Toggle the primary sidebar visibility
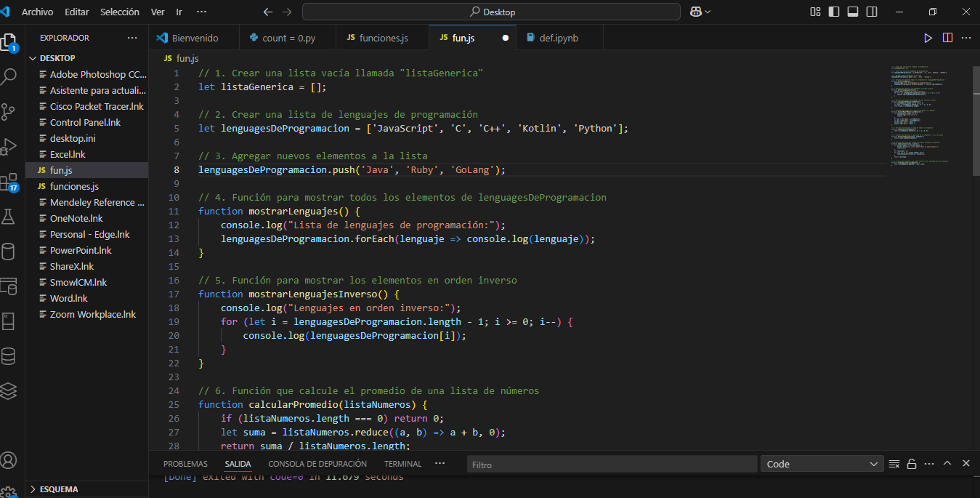980x498 pixels. (834, 12)
